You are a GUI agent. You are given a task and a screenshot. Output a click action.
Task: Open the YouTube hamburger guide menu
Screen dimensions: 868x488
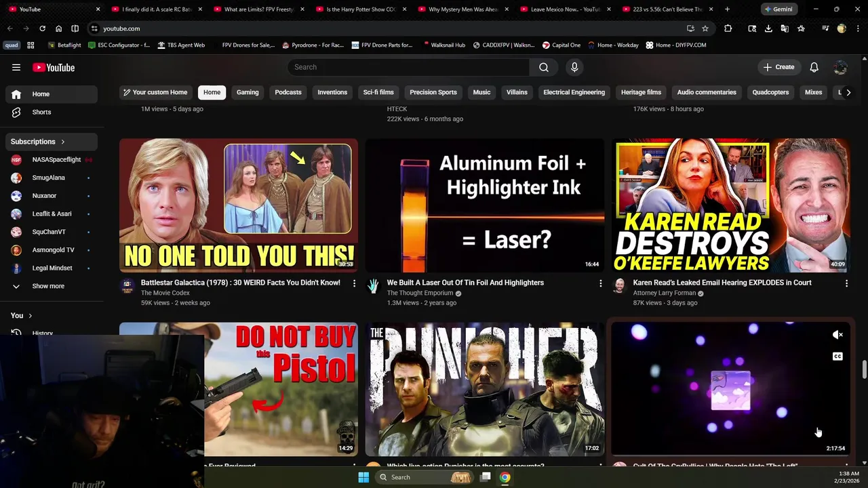pos(16,67)
